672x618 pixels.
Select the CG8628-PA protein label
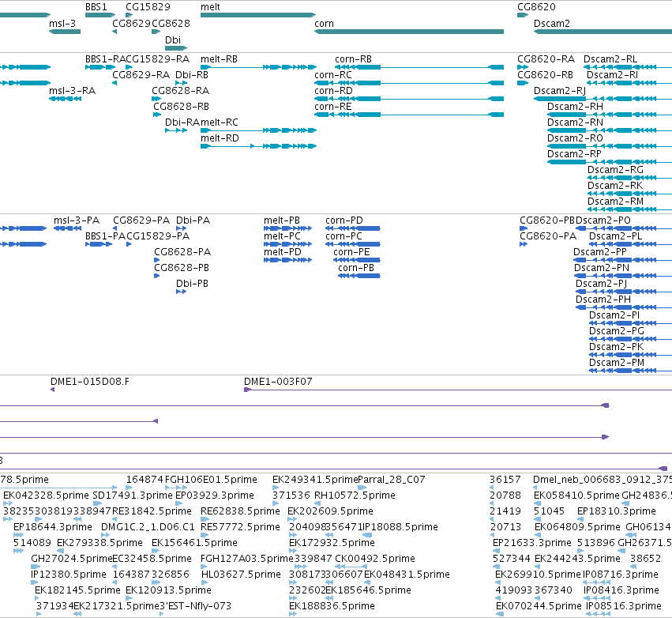coord(182,252)
